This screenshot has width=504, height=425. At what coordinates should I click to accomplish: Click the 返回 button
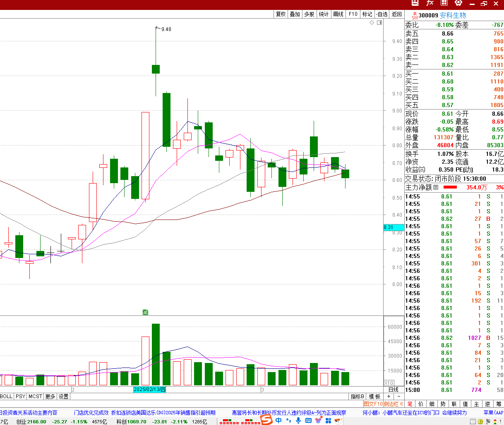(397, 14)
